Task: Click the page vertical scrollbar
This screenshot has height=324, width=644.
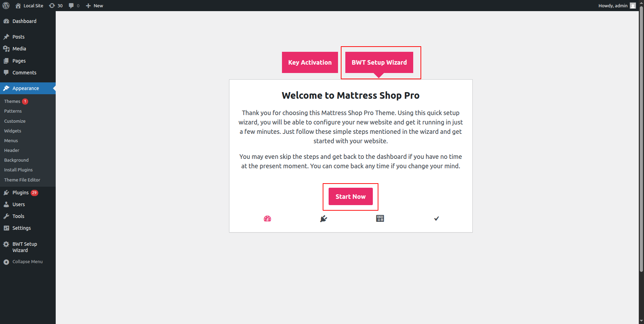Action: pyautogui.click(x=641, y=139)
